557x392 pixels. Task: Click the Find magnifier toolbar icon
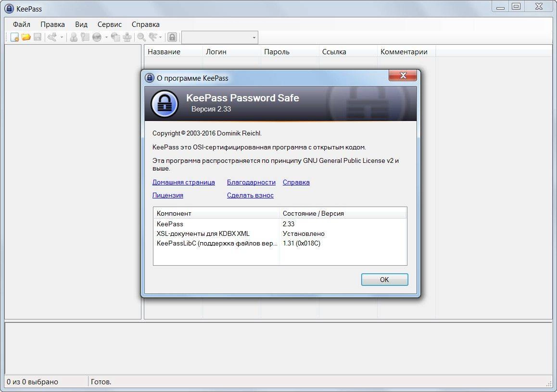pyautogui.click(x=141, y=37)
